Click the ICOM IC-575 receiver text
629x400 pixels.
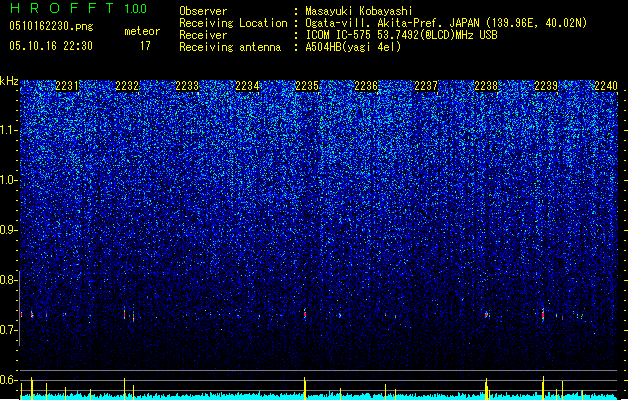401,35
